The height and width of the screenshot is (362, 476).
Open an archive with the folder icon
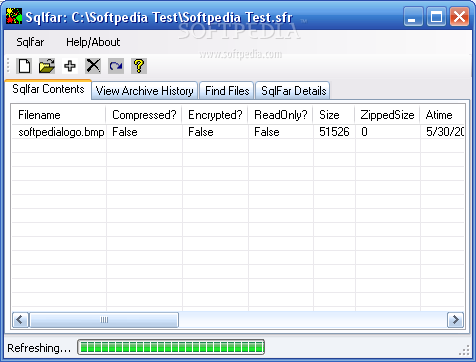tap(47, 66)
